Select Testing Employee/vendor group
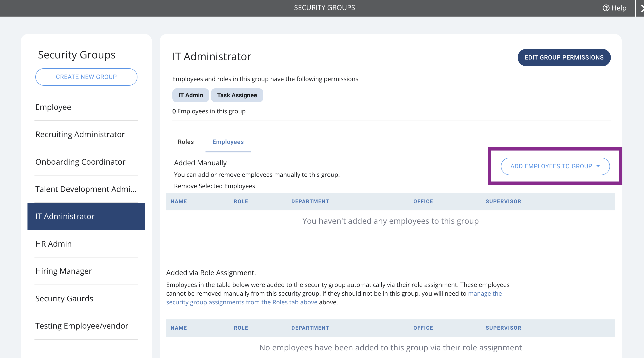The width and height of the screenshot is (644, 358). click(x=86, y=326)
